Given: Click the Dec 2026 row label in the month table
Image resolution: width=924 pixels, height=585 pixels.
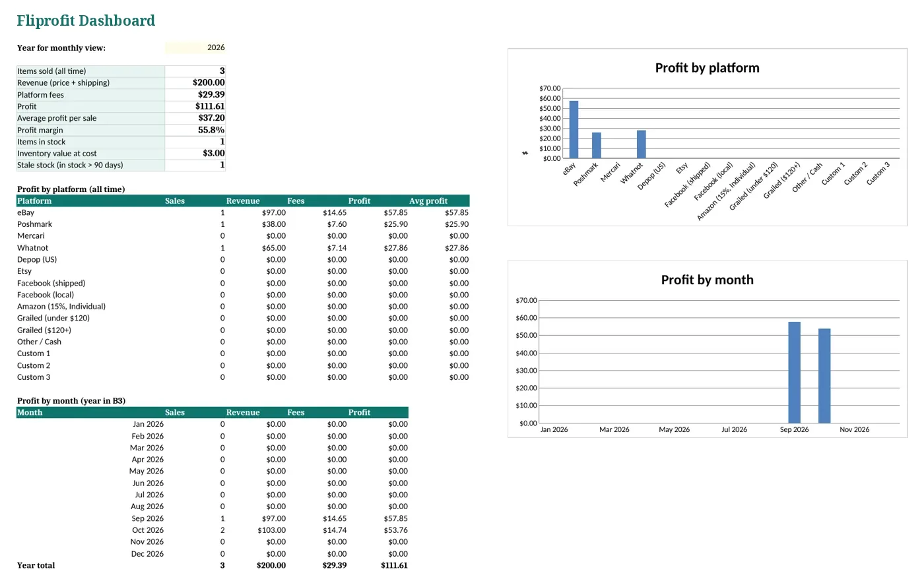Looking at the screenshot, I should [x=147, y=554].
